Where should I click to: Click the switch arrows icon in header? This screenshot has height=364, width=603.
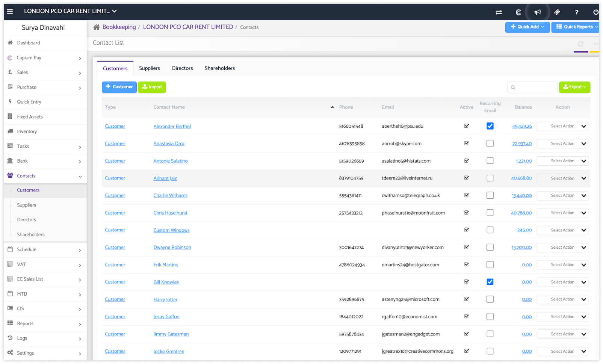click(x=499, y=12)
